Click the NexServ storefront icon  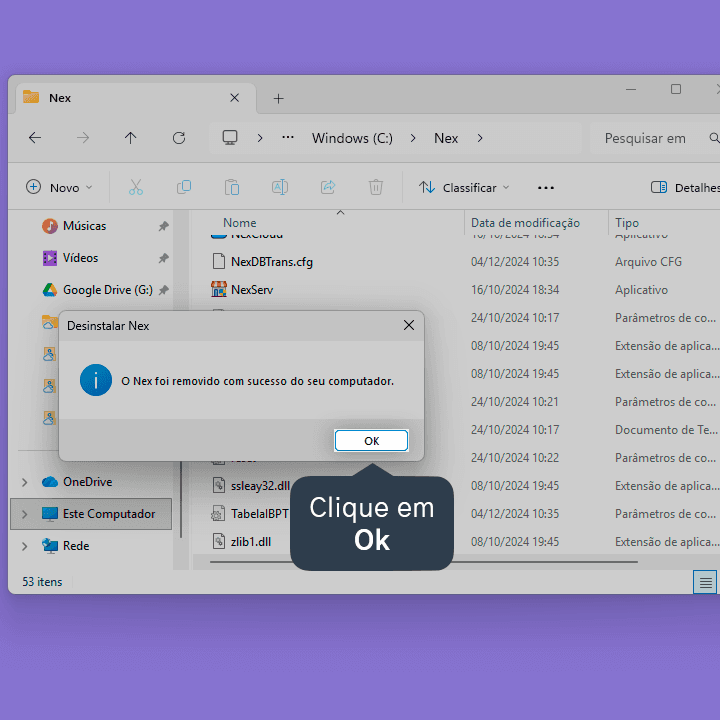(x=219, y=289)
